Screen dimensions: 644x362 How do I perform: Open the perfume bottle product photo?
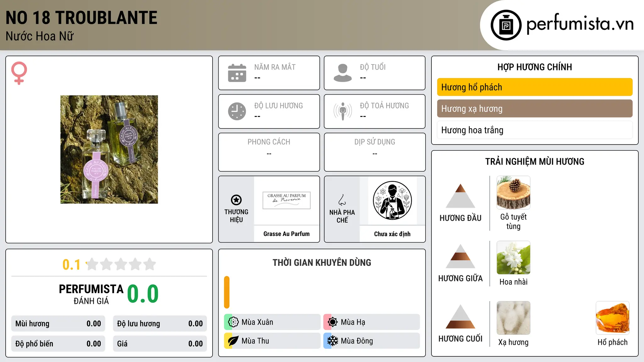coord(109,150)
